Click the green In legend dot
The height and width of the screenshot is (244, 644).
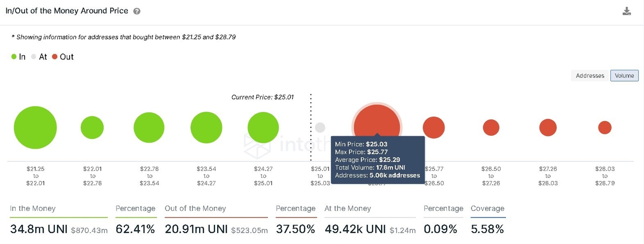13,57
